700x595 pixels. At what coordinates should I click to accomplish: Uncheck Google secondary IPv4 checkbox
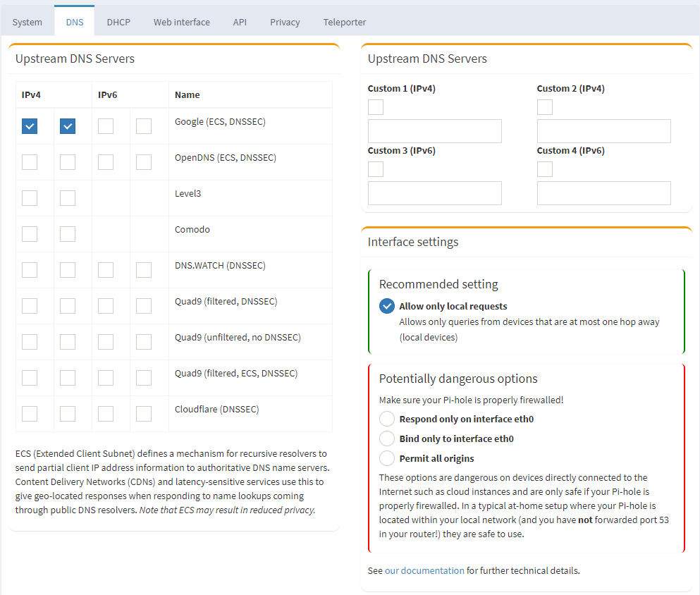coord(68,126)
